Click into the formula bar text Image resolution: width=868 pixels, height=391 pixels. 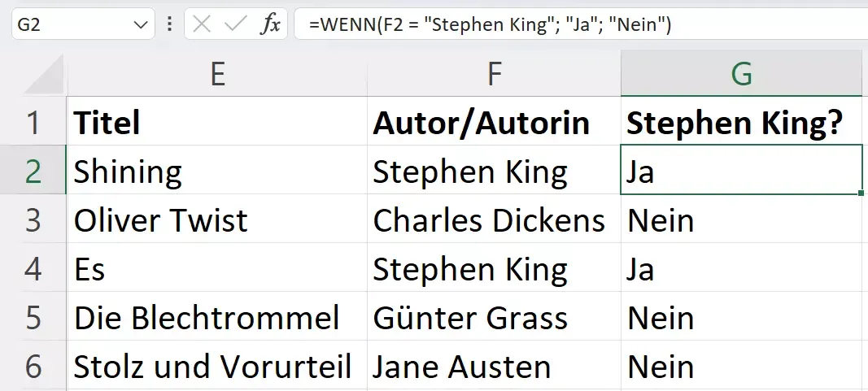569,24
